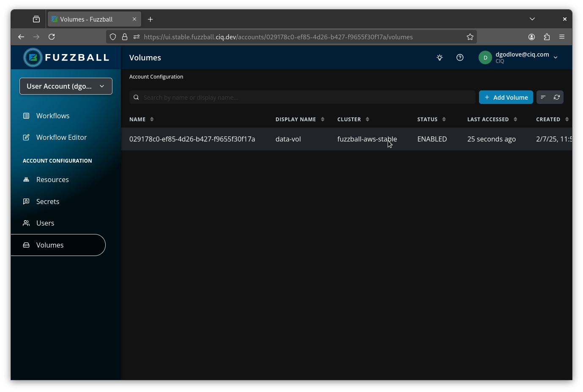Click the search magnifier icon
This screenshot has height=392, width=583.
click(136, 97)
